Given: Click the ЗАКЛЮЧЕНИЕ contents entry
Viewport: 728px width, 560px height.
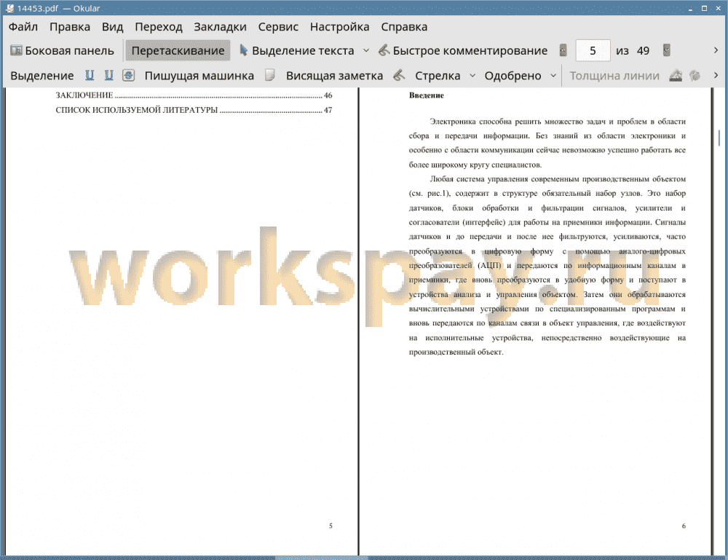Looking at the screenshot, I should pyautogui.click(x=194, y=95).
